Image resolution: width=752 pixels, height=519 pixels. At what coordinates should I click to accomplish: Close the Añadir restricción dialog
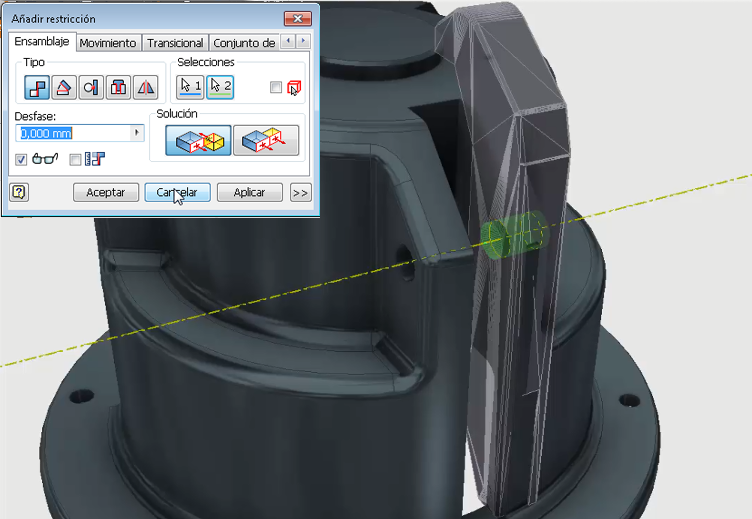tap(298, 19)
